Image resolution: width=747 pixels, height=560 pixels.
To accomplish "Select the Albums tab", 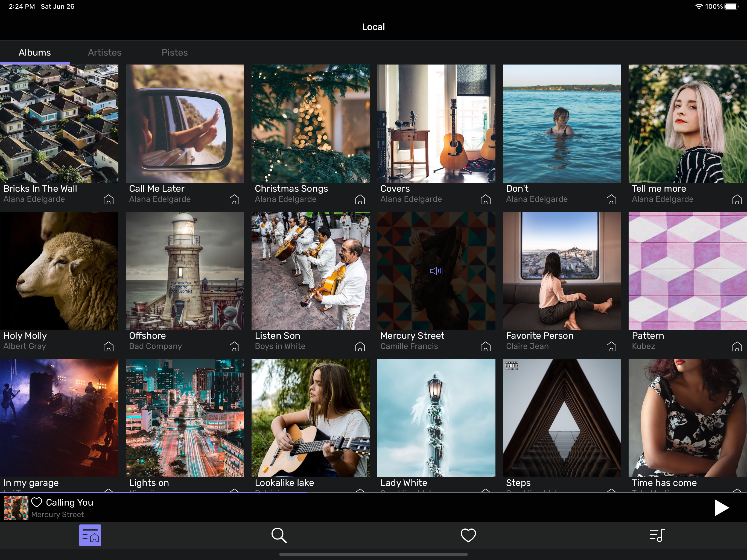I will coord(34,52).
